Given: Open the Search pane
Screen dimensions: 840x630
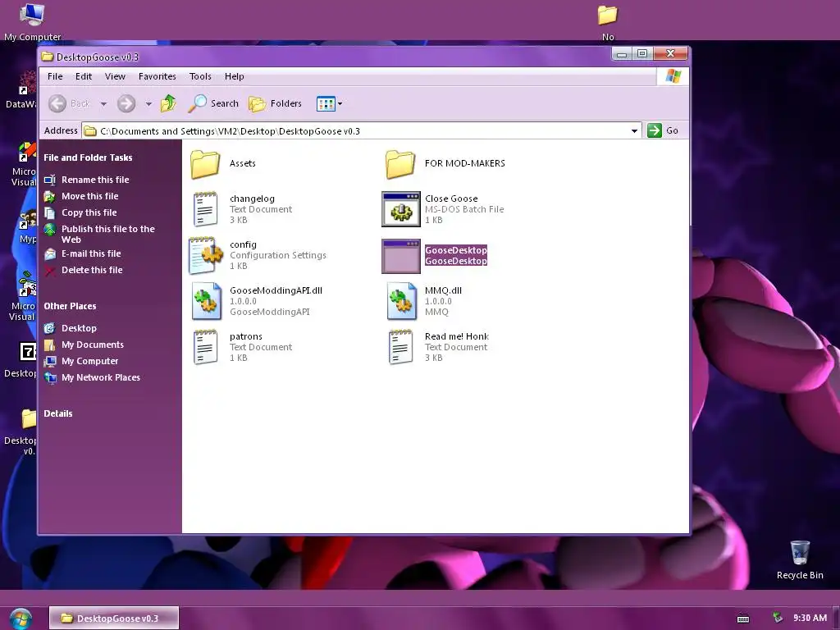Looking at the screenshot, I should [x=213, y=103].
